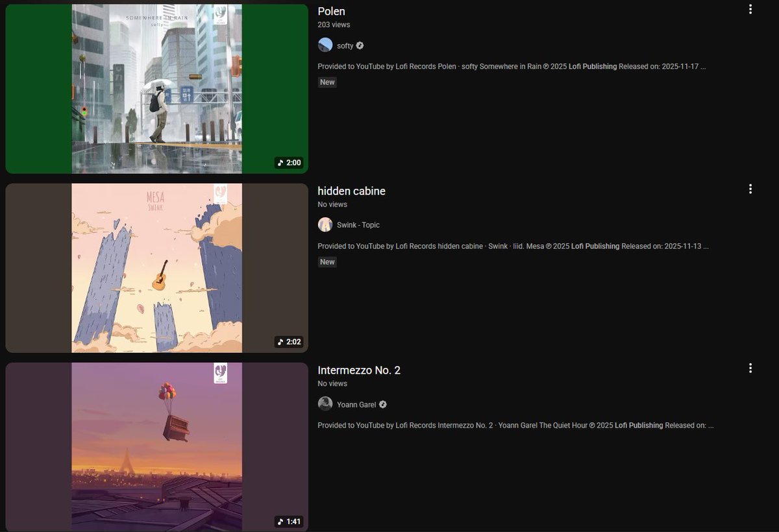Click the Swink - Topic channel avatar
The image size is (779, 532).
point(325,224)
